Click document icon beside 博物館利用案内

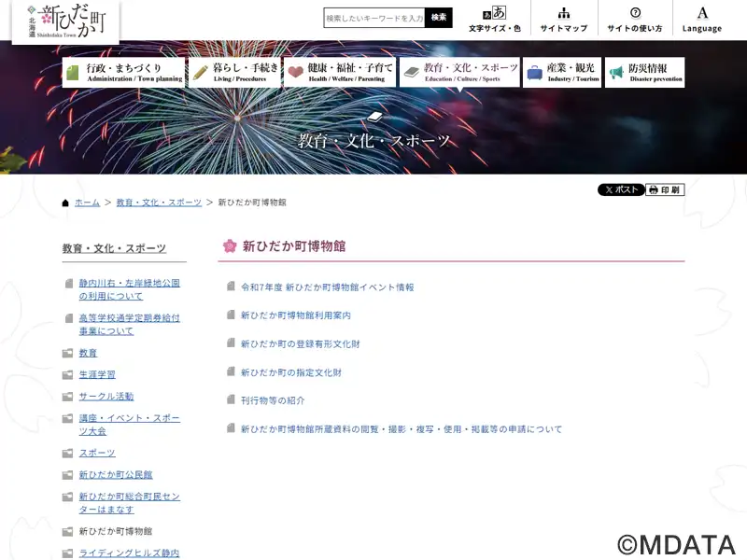pos(231,315)
